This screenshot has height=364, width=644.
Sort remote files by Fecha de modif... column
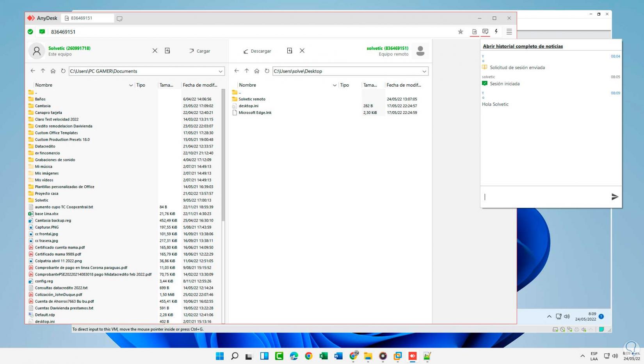pyautogui.click(x=404, y=85)
